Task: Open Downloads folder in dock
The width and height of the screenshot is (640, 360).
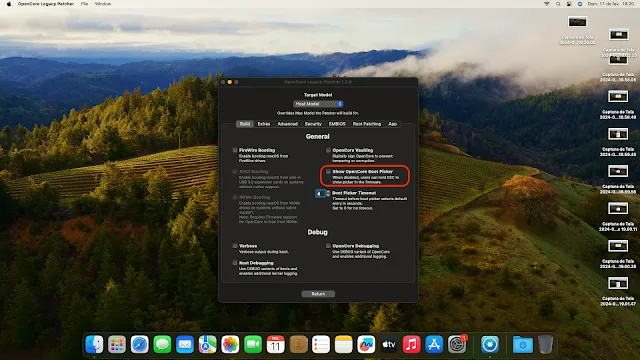Action: click(x=522, y=344)
